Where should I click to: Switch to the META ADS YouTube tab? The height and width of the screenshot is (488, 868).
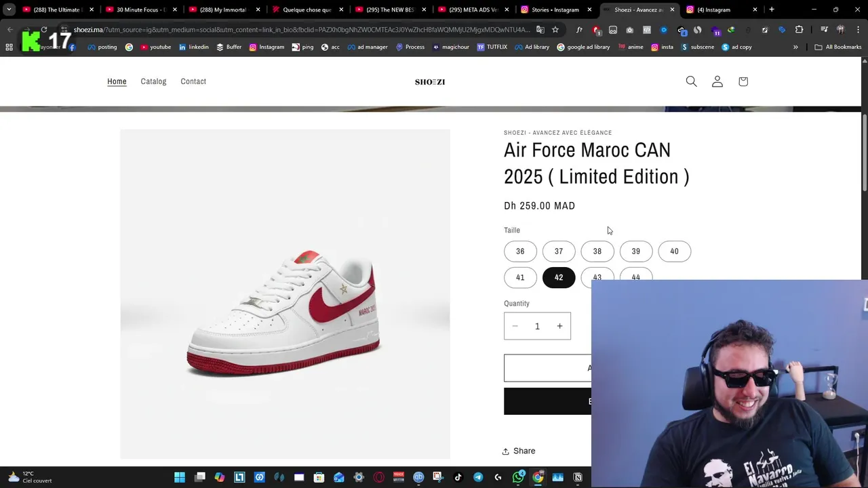pyautogui.click(x=473, y=9)
